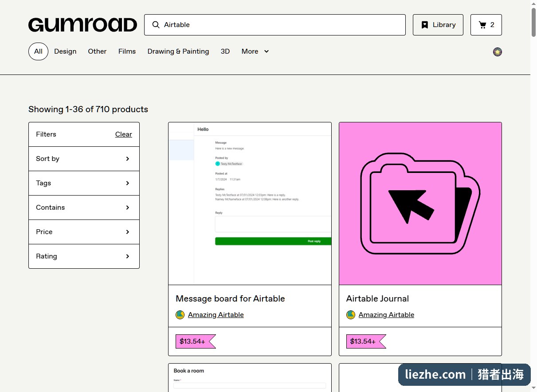Expand the Price filter
The width and height of the screenshot is (537, 392).
[x=84, y=232]
